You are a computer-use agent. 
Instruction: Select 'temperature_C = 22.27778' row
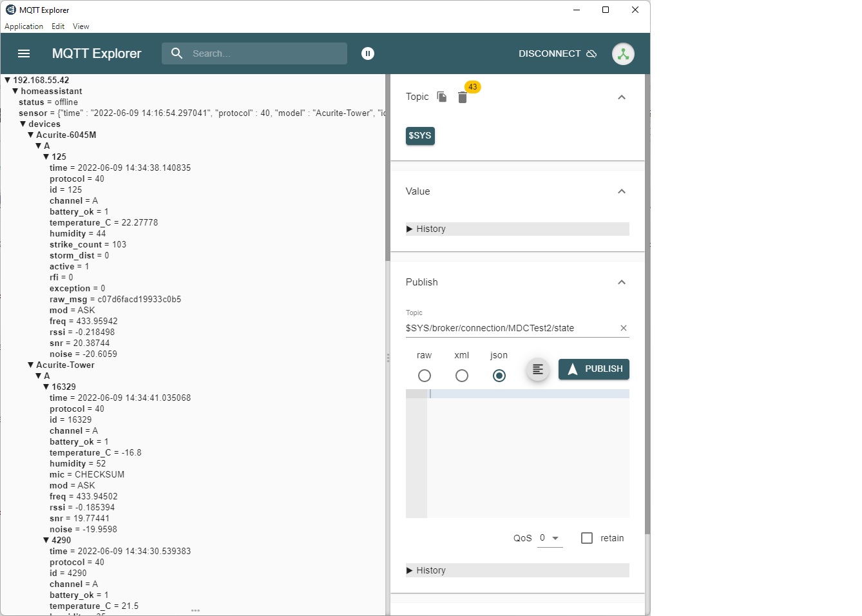(104, 222)
